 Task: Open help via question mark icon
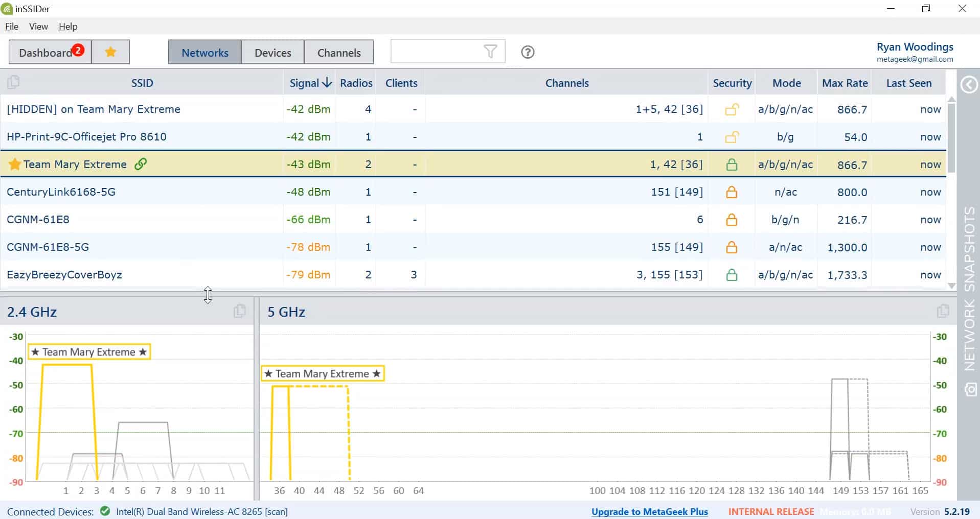(528, 52)
